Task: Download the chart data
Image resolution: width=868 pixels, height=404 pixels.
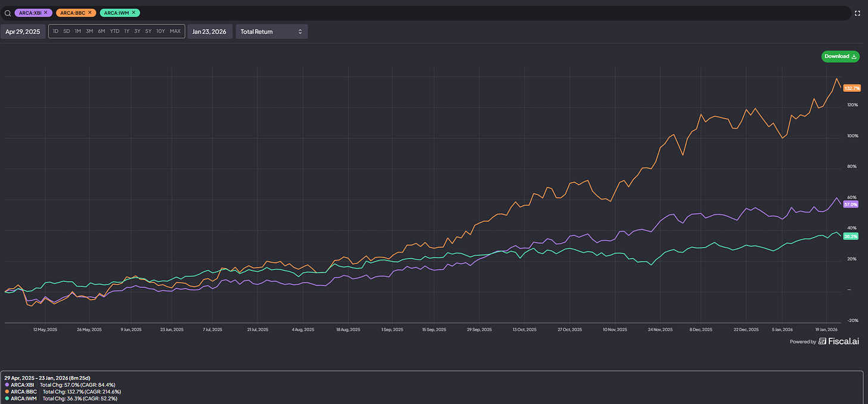Action: tap(841, 57)
